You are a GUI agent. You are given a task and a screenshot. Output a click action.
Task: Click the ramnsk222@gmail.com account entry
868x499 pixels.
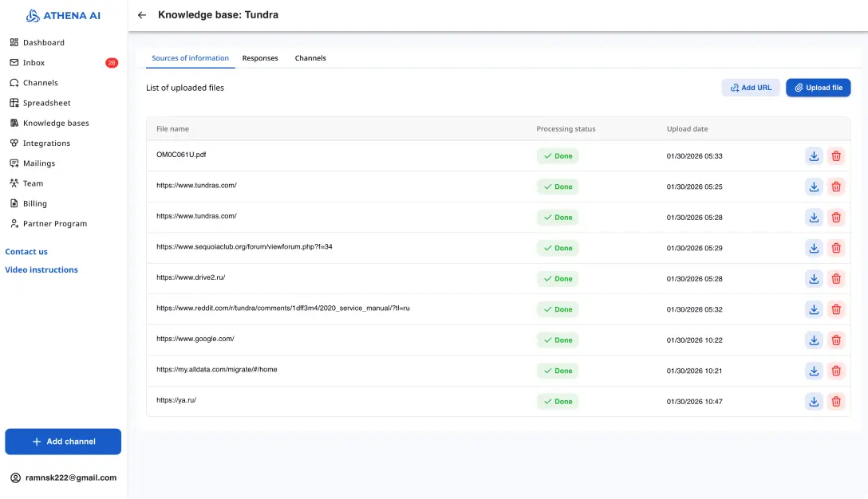70,478
